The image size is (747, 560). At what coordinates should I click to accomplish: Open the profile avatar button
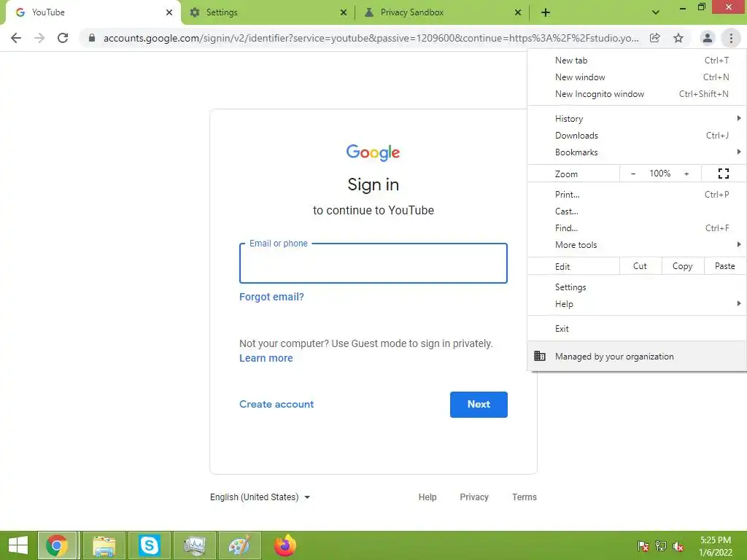[708, 38]
